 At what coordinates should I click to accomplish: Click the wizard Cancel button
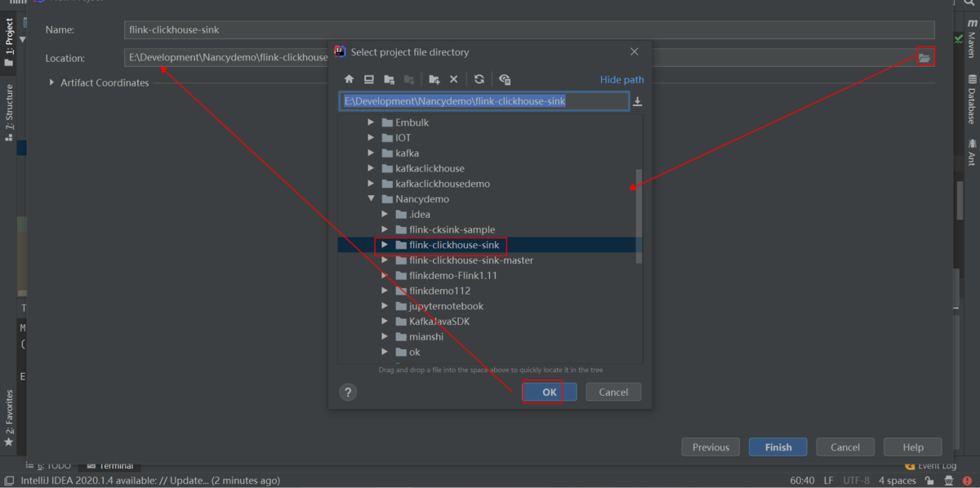(x=845, y=447)
